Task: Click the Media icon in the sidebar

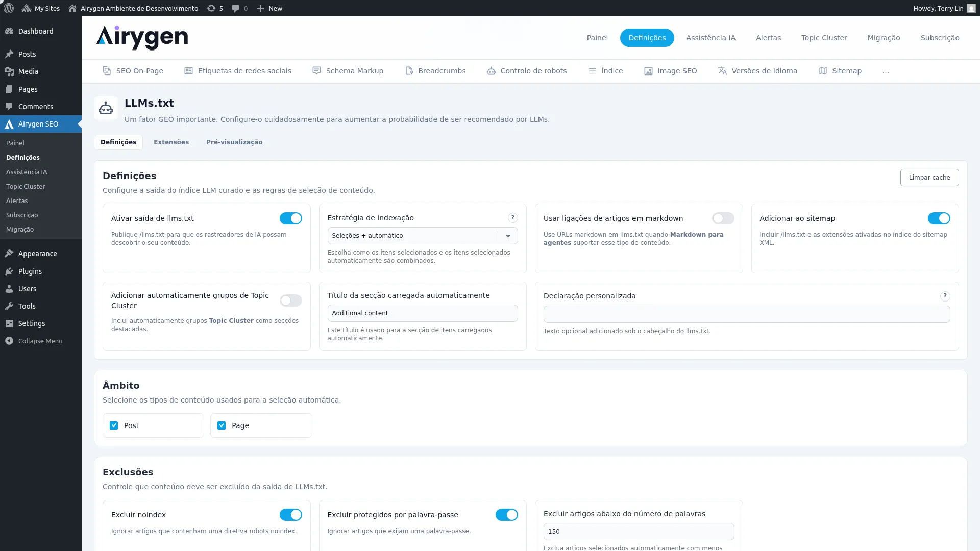Action: [x=9, y=71]
